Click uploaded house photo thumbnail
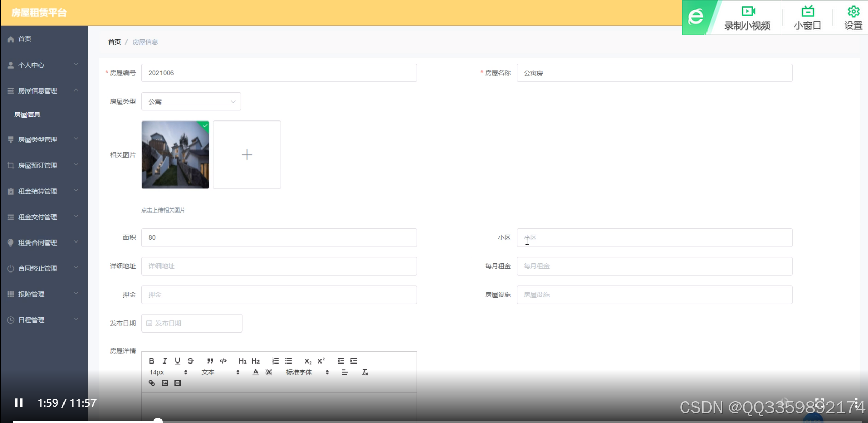The width and height of the screenshot is (868, 423). pos(175,155)
